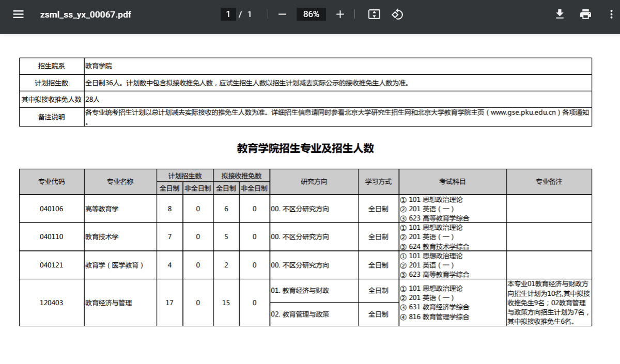Rotate the document counterclockwise
This screenshot has height=364, width=620.
click(x=397, y=14)
